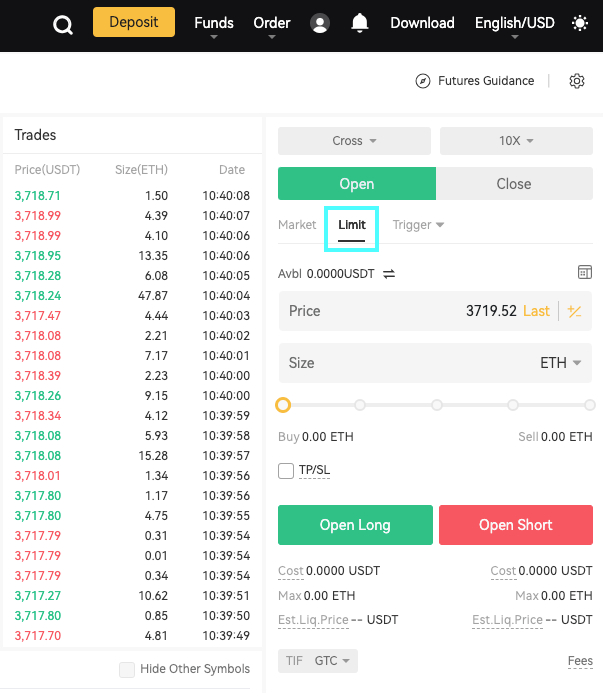The image size is (603, 693).
Task: Open notifications bell icon
Action: pyautogui.click(x=360, y=23)
